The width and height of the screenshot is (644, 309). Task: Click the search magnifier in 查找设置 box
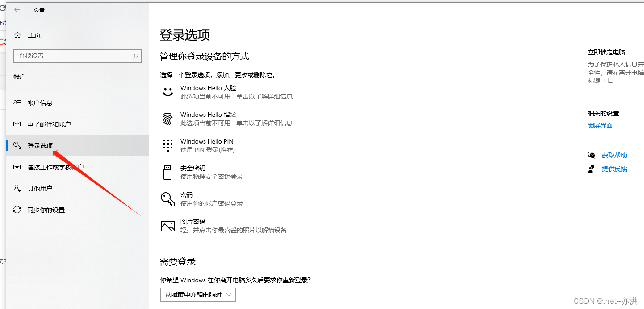pyautogui.click(x=135, y=56)
